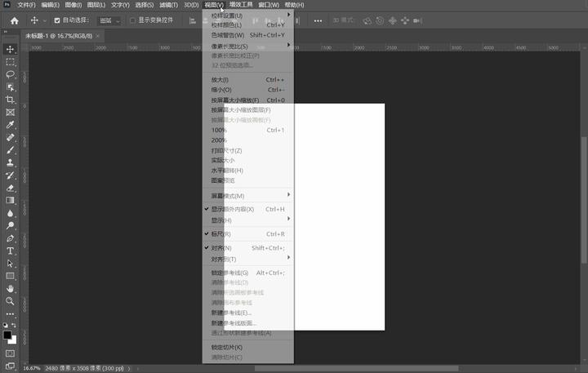The image size is (588, 373).
Task: Select the Frame tool
Action: [10, 113]
